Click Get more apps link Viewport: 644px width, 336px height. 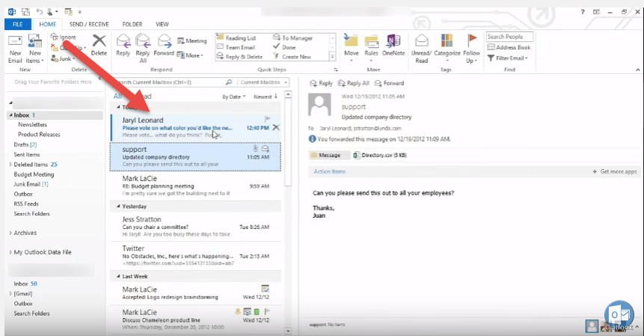click(615, 171)
